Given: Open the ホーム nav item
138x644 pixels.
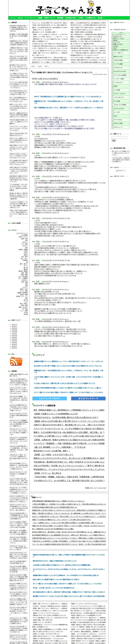Looking at the screenshot, I should 13,18.
